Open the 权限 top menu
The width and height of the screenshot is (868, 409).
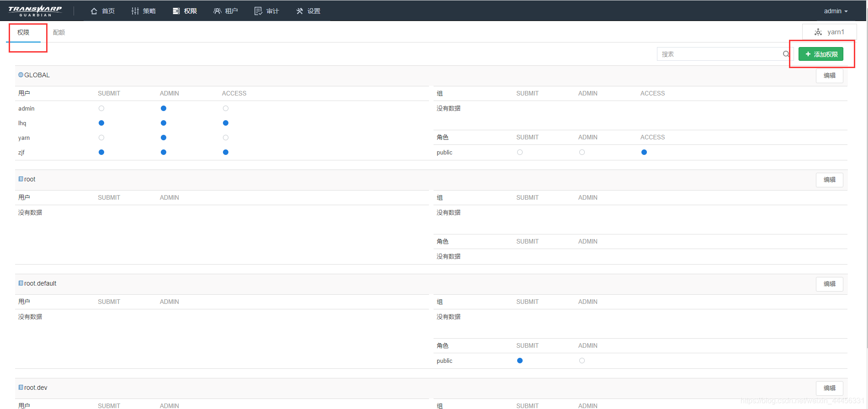(x=185, y=11)
